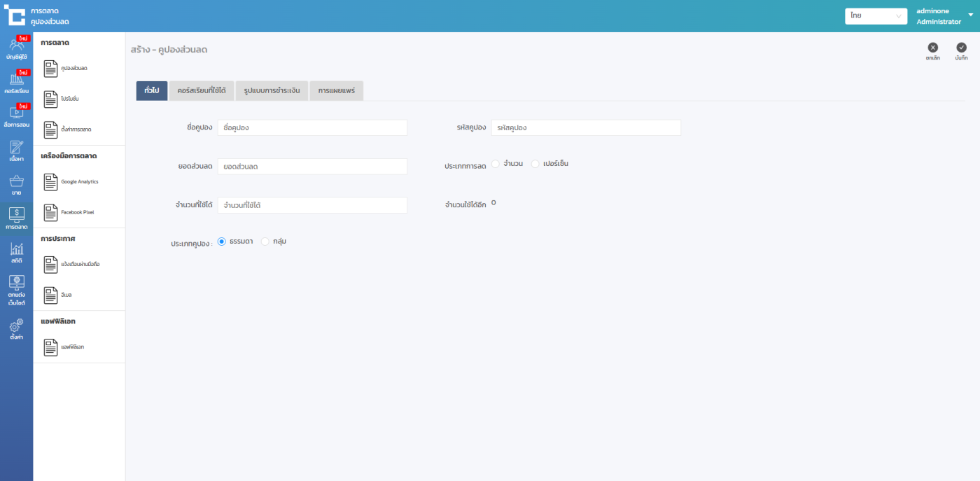Click the ขาย (sales) basket icon

pyautogui.click(x=16, y=184)
